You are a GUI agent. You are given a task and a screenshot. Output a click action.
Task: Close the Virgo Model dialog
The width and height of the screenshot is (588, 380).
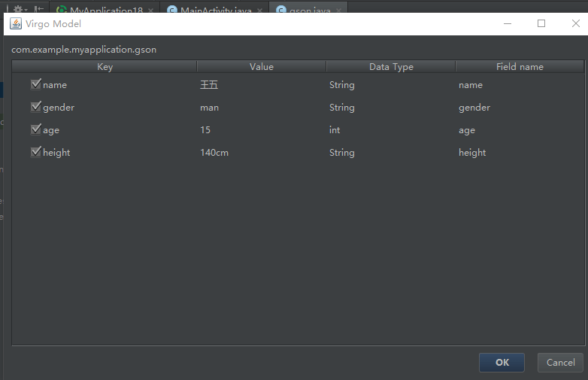[x=576, y=23]
